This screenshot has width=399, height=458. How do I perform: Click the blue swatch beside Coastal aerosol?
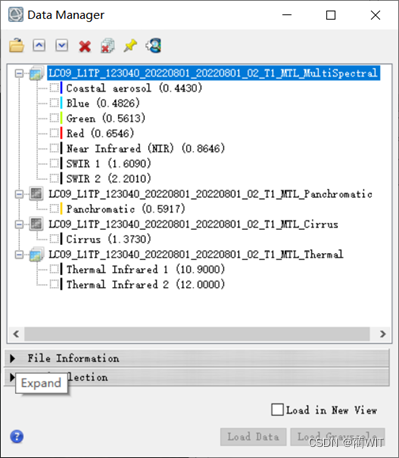pyautogui.click(x=61, y=88)
